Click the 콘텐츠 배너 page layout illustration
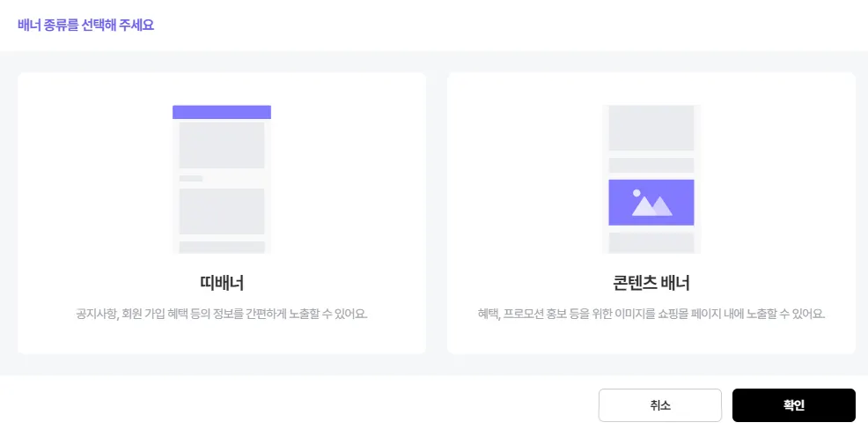868x430 pixels. click(x=651, y=179)
